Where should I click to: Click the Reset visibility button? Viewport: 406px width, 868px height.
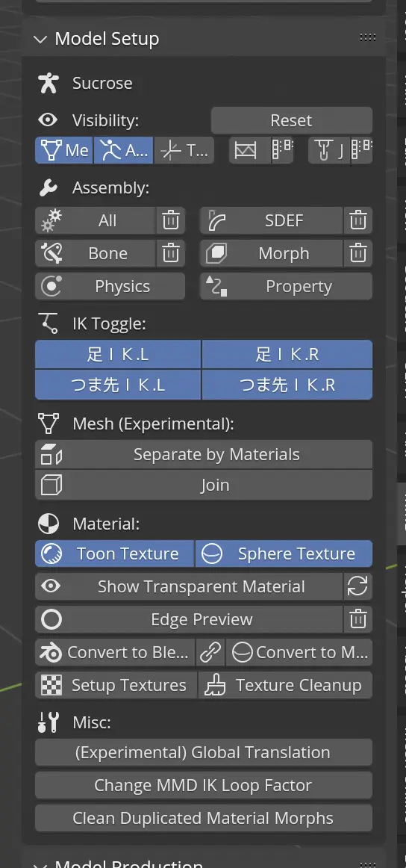(292, 121)
